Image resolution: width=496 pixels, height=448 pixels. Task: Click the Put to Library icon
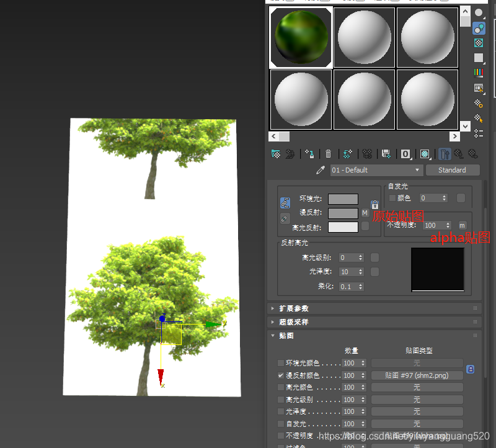pos(385,154)
